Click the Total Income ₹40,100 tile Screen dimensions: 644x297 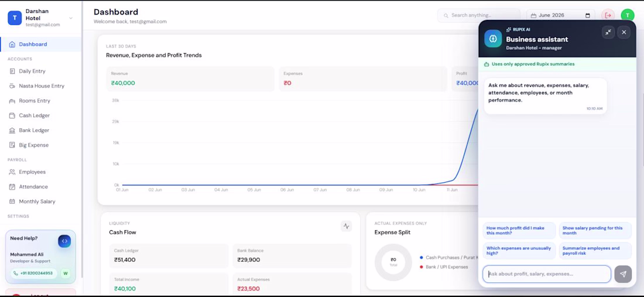(169, 284)
